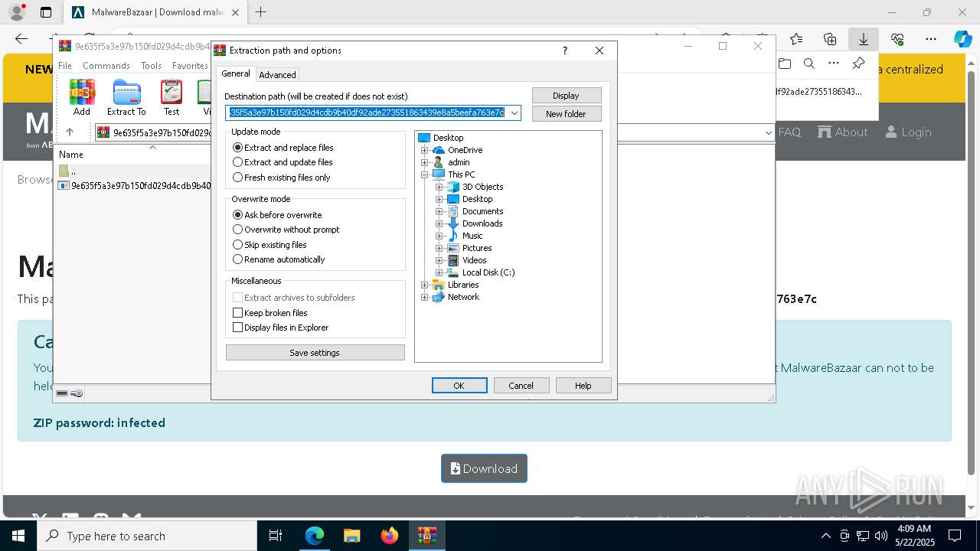Expand the admin tree node
Image resolution: width=980 pixels, height=551 pixels.
point(424,162)
